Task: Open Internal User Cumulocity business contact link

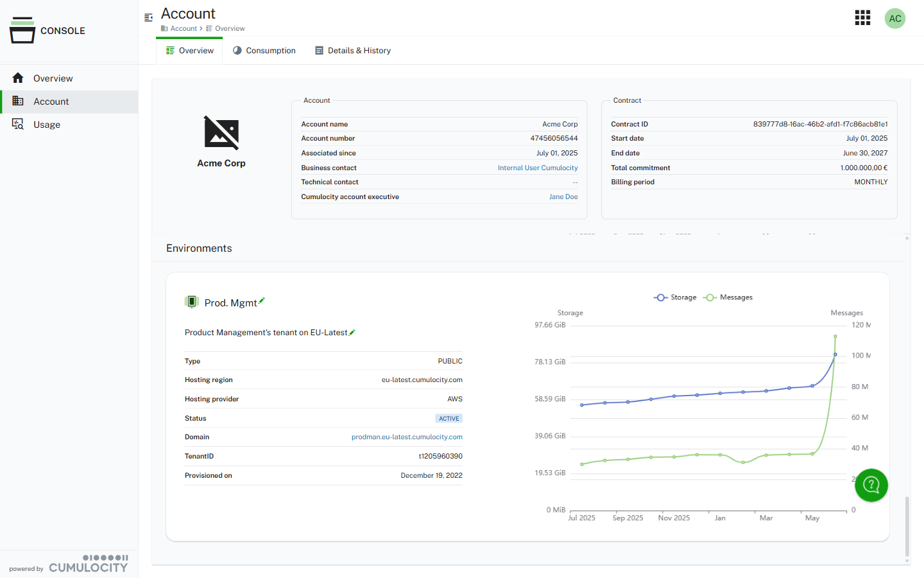Action: [538, 168]
